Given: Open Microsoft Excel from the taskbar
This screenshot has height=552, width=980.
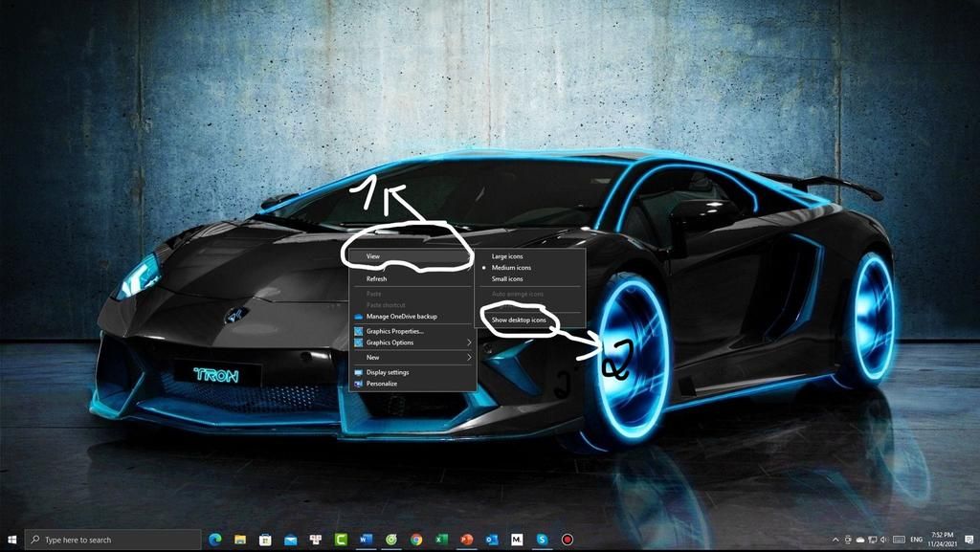Looking at the screenshot, I should click(441, 540).
